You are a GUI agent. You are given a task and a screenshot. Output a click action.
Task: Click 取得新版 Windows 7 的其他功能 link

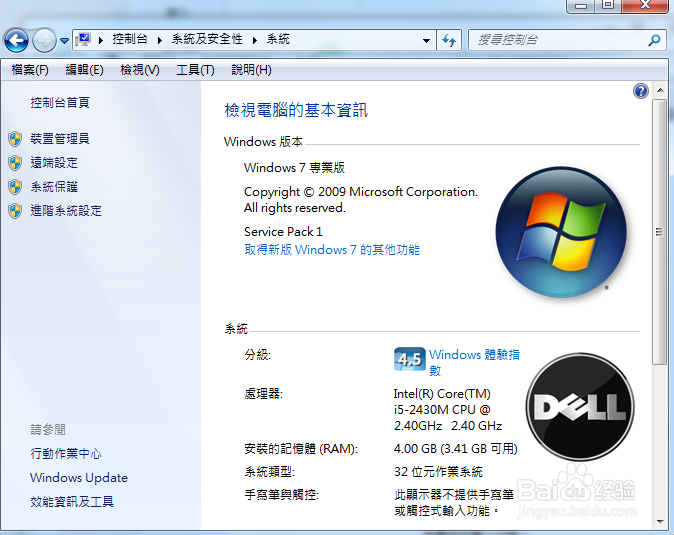(332, 250)
